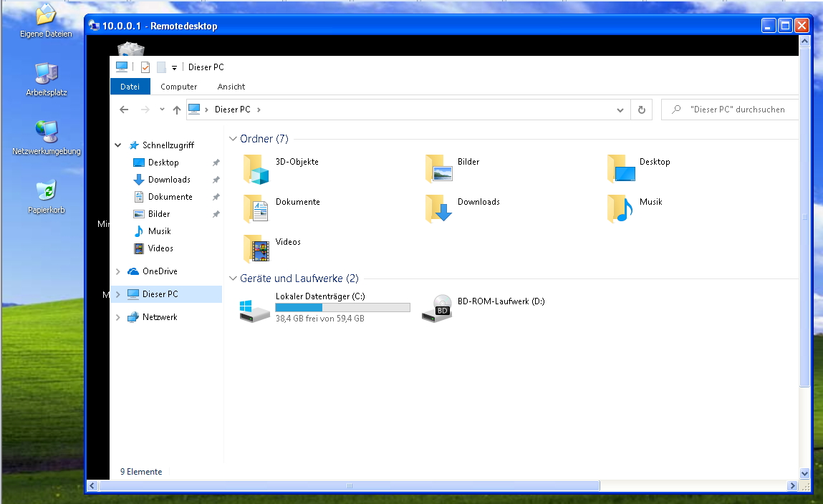This screenshot has width=823, height=504.
Task: Expand the Netzwerk tree node
Action: pyautogui.click(x=118, y=317)
